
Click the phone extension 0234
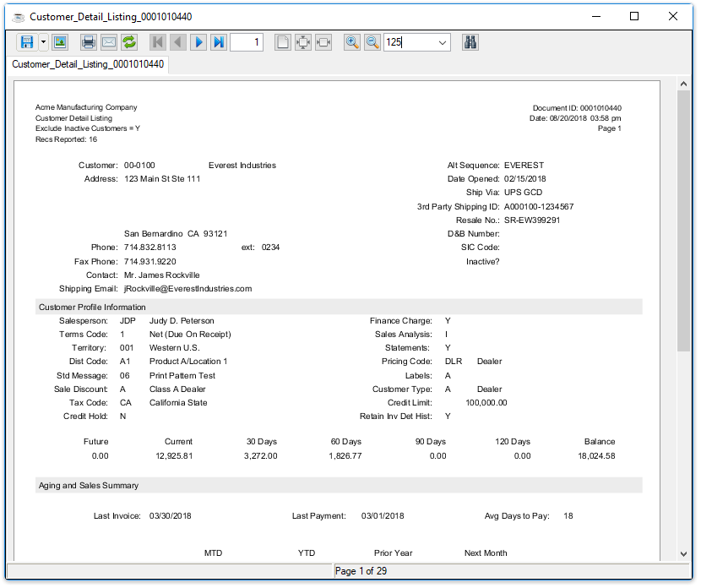270,248
